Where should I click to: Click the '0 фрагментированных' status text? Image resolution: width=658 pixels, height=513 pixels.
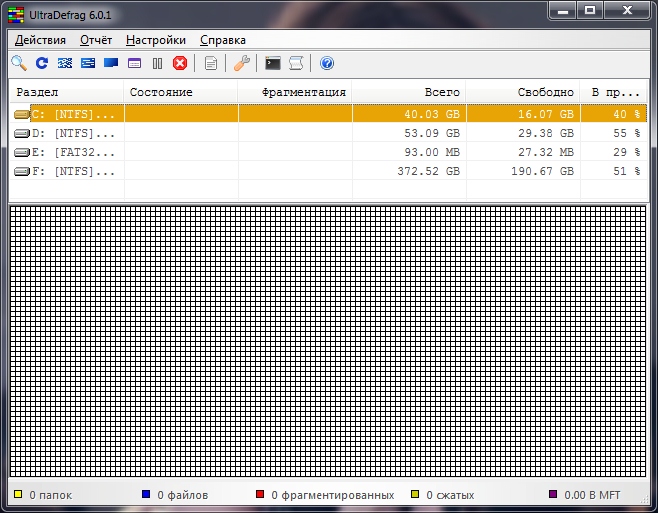pos(333,495)
